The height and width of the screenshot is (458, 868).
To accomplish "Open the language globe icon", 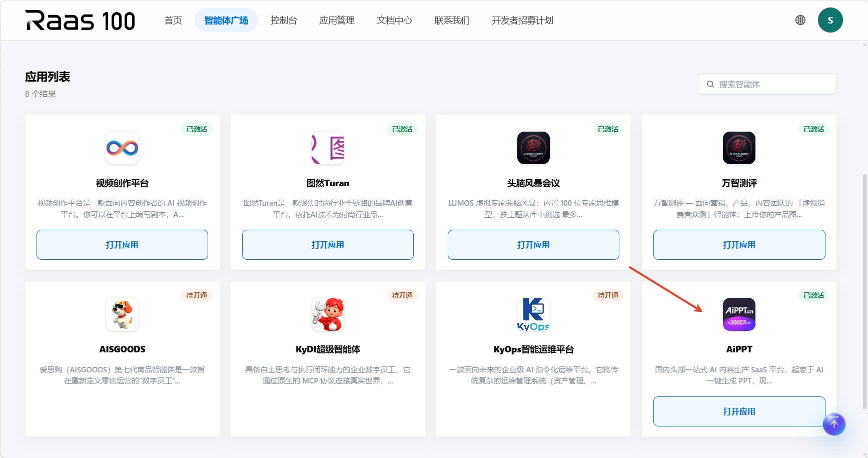I will pos(800,20).
